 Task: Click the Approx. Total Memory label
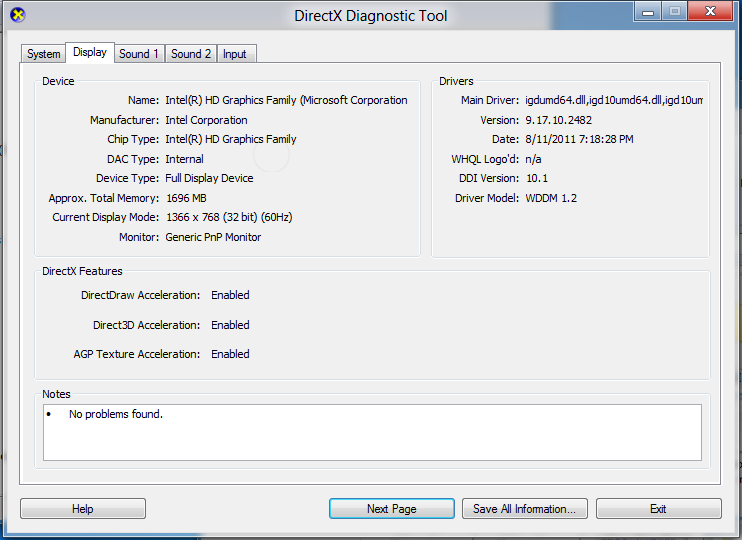coord(104,198)
